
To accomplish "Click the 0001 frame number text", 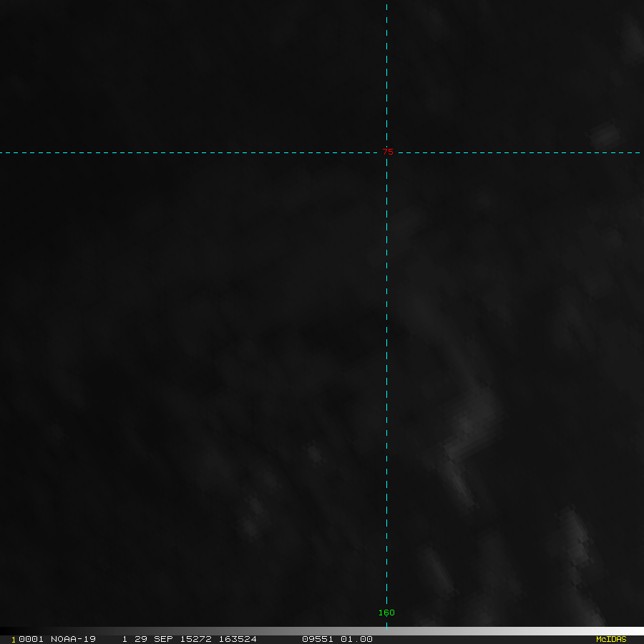I will click(x=31, y=639).
